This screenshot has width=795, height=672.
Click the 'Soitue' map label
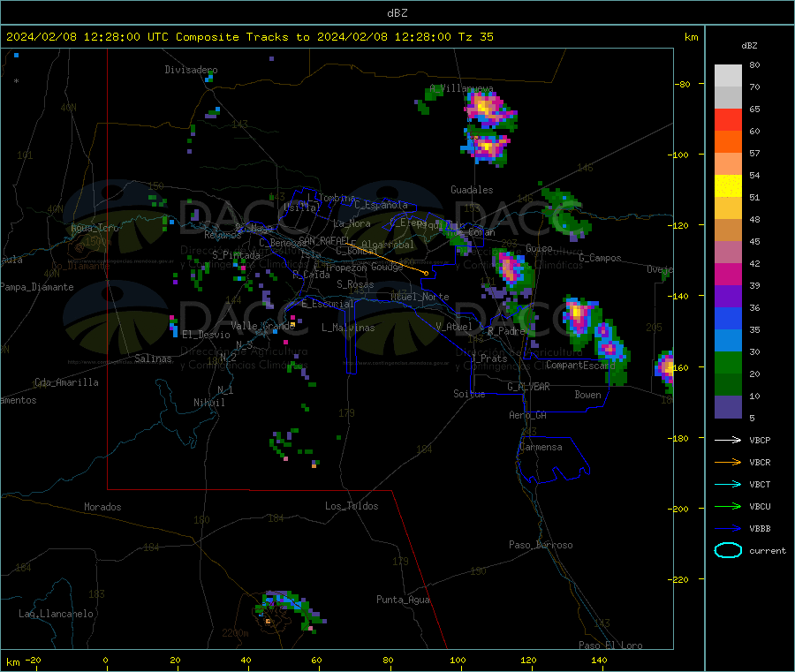click(469, 394)
